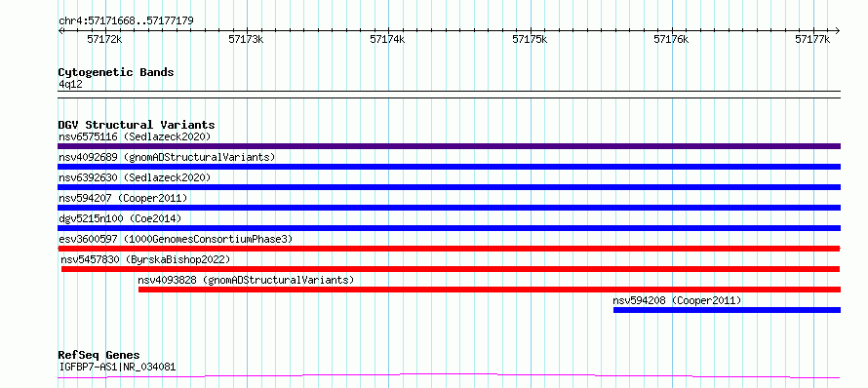Click the 57172k ruler position
868x388 pixels.
[x=105, y=40]
